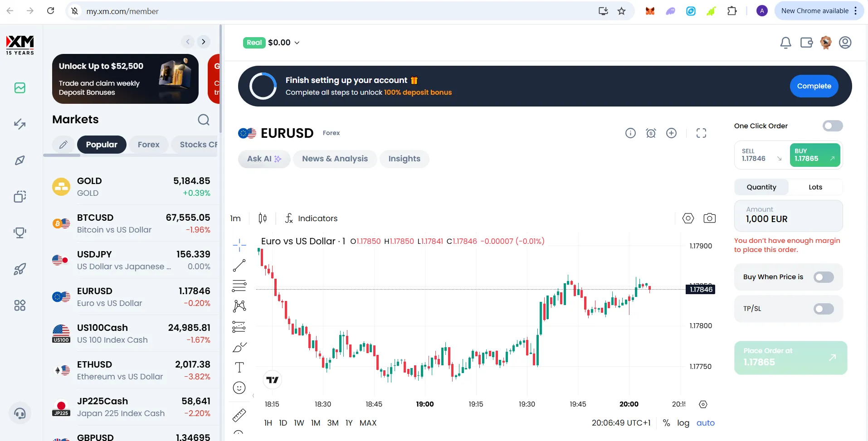
Task: Open the Markets panel in the sidebar
Action: pyautogui.click(x=20, y=88)
